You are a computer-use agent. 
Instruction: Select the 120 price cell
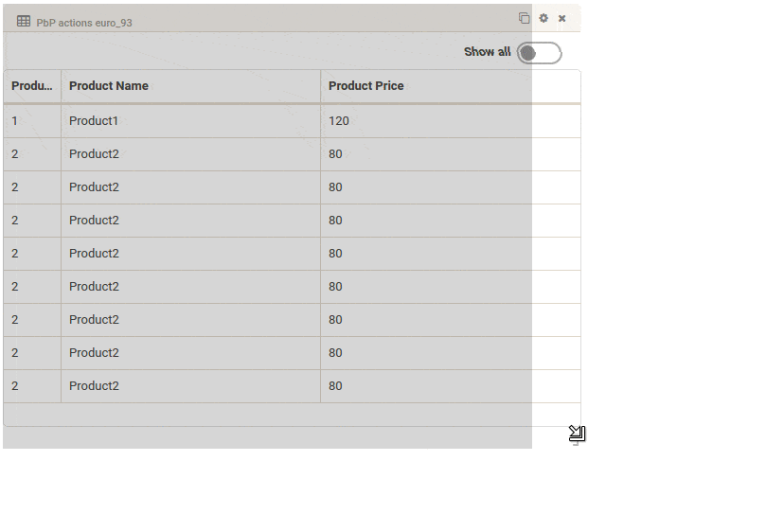(339, 121)
